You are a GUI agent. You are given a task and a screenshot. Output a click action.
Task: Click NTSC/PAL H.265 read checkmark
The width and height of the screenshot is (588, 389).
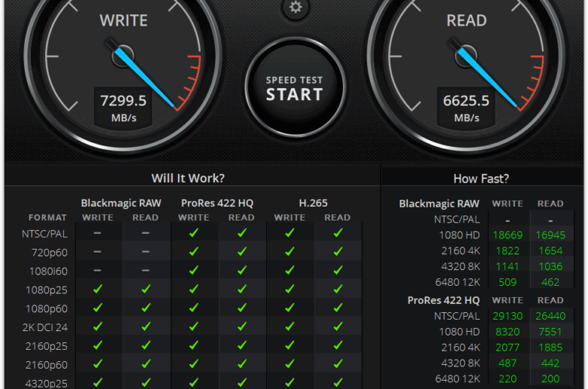pyautogui.click(x=338, y=233)
